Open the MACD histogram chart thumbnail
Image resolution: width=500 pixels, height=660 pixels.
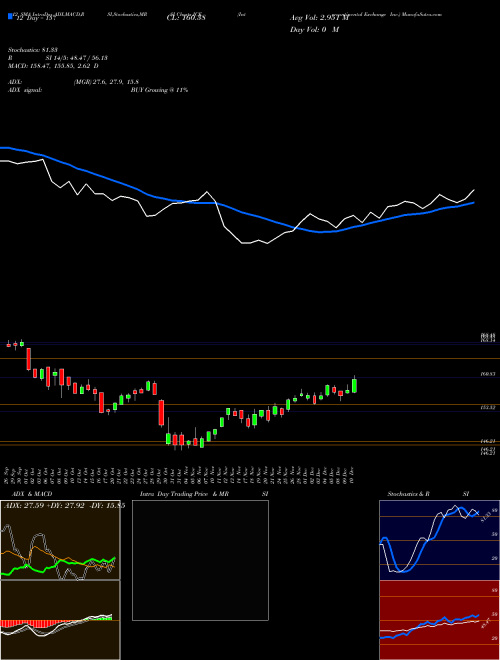60,620
